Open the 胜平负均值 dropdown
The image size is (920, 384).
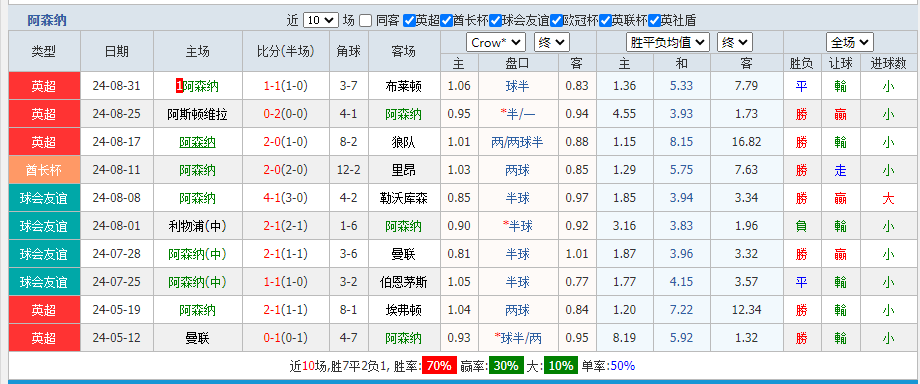pos(668,42)
